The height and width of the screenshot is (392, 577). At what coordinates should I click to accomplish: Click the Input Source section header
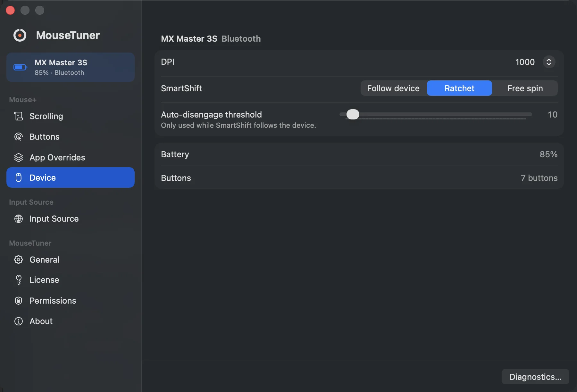pos(31,202)
